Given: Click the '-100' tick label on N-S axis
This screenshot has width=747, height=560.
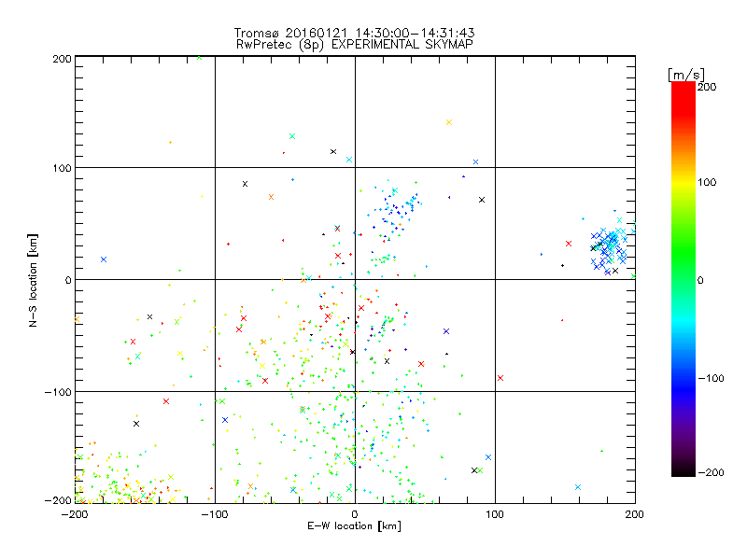Looking at the screenshot, I should pos(58,392).
